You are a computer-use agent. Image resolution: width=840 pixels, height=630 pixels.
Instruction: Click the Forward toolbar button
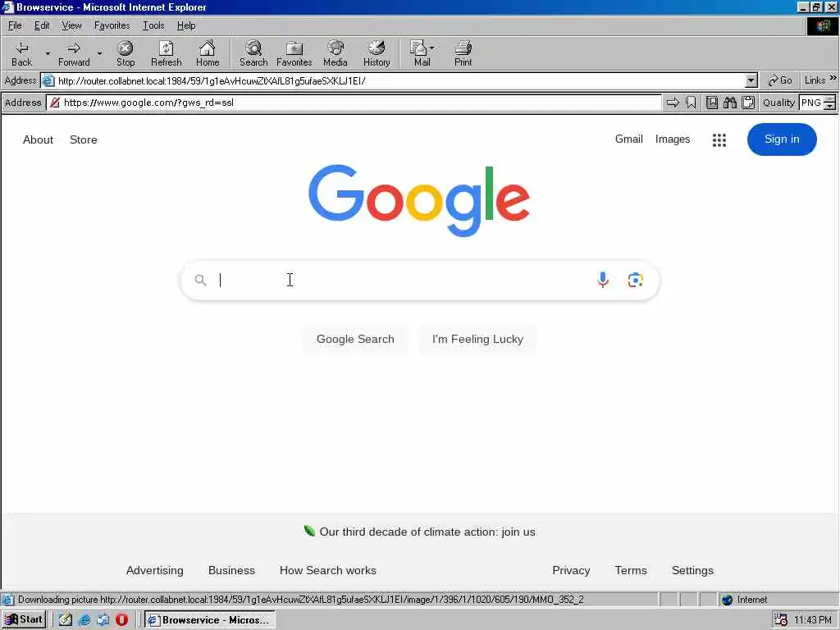74,54
